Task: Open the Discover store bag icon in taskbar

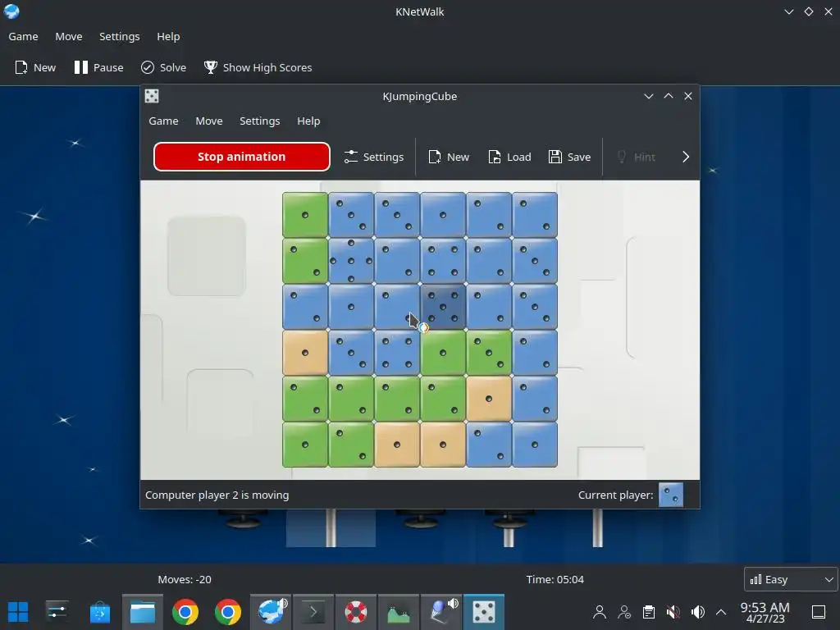Action: pos(99,612)
